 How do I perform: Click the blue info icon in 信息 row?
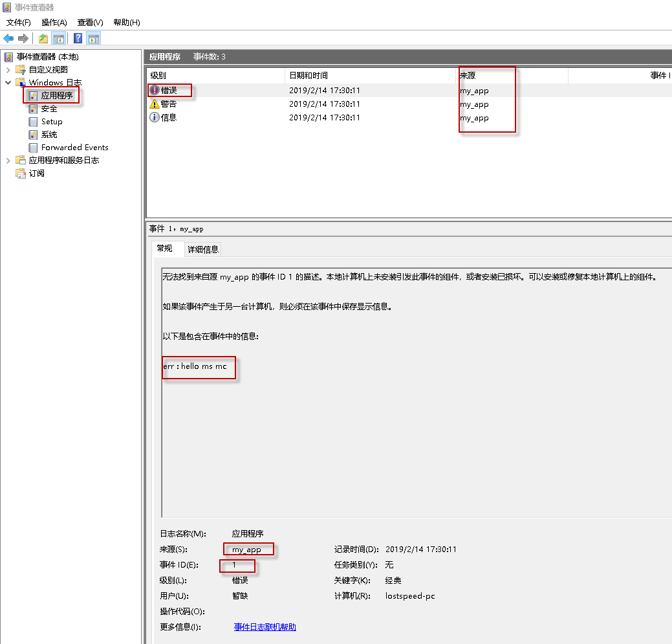(x=155, y=117)
